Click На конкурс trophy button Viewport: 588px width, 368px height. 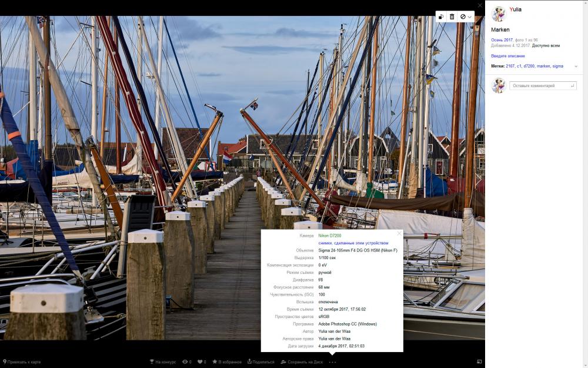click(x=163, y=362)
